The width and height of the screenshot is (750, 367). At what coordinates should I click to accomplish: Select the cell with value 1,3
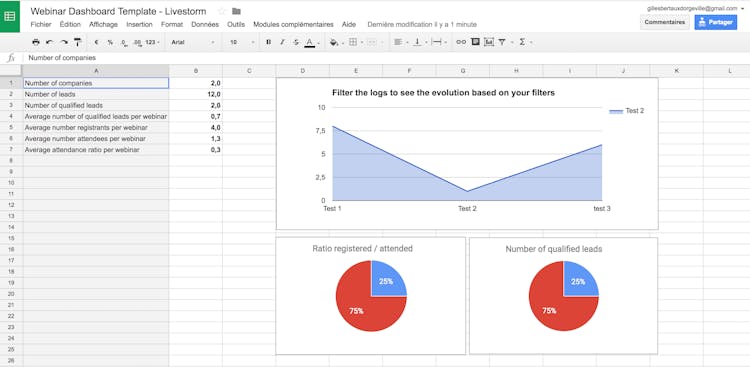coord(196,139)
